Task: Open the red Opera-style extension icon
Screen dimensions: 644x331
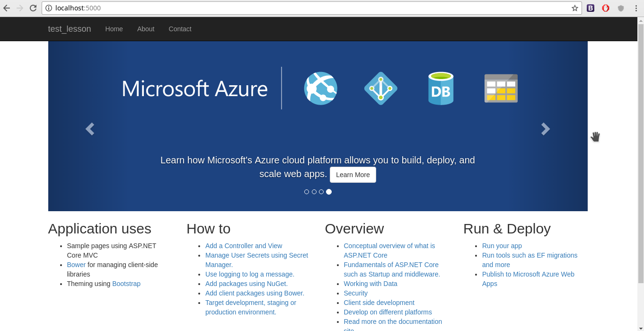Action: tap(606, 8)
